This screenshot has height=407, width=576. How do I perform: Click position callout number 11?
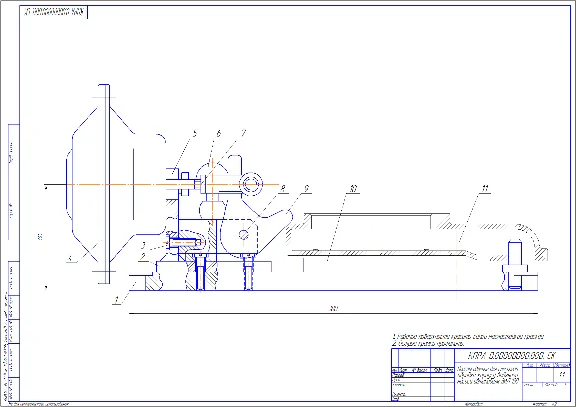(485, 189)
